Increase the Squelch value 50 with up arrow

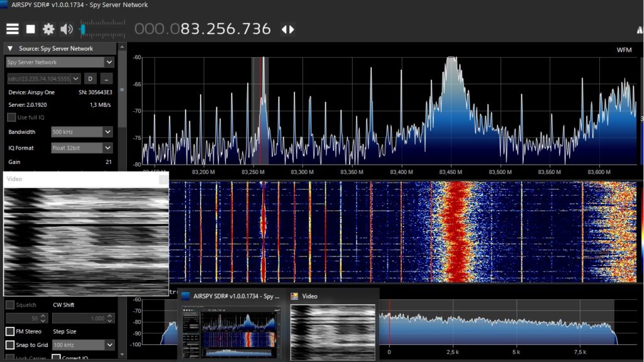tap(43, 316)
